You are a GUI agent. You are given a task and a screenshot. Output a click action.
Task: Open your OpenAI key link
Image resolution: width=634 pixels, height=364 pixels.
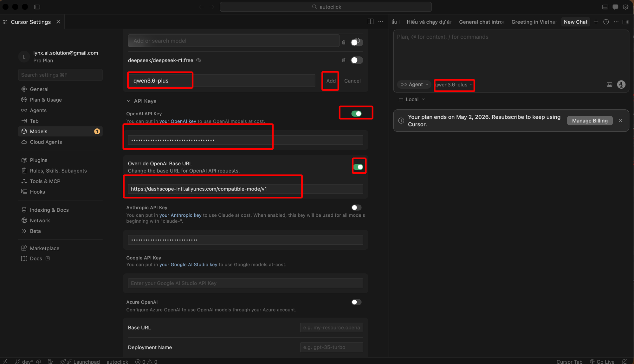(178, 121)
